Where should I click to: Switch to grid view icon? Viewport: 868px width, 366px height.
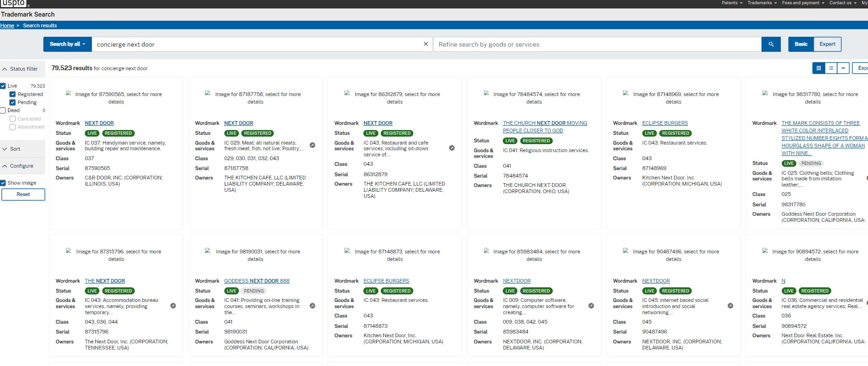click(819, 68)
